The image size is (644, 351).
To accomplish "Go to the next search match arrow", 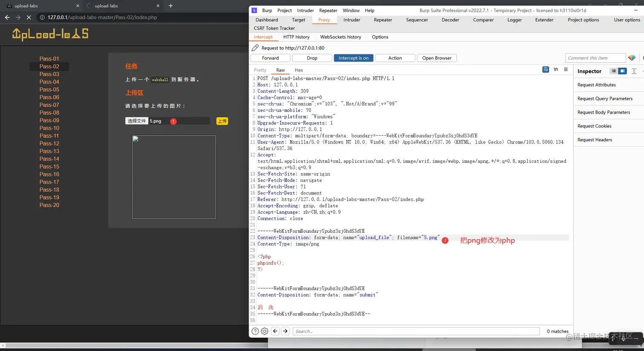I will [x=285, y=331].
